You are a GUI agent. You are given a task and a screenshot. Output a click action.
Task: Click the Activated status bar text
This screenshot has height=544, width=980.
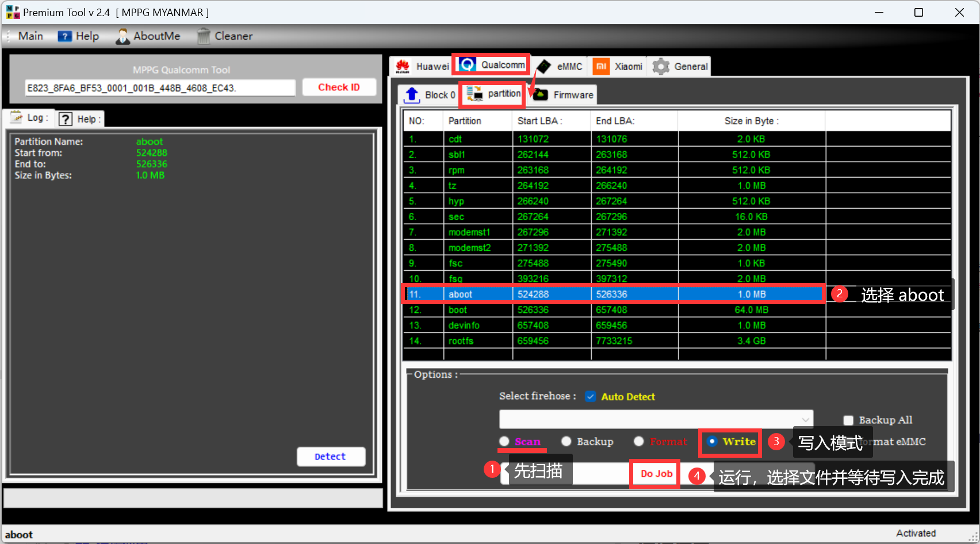(916, 533)
